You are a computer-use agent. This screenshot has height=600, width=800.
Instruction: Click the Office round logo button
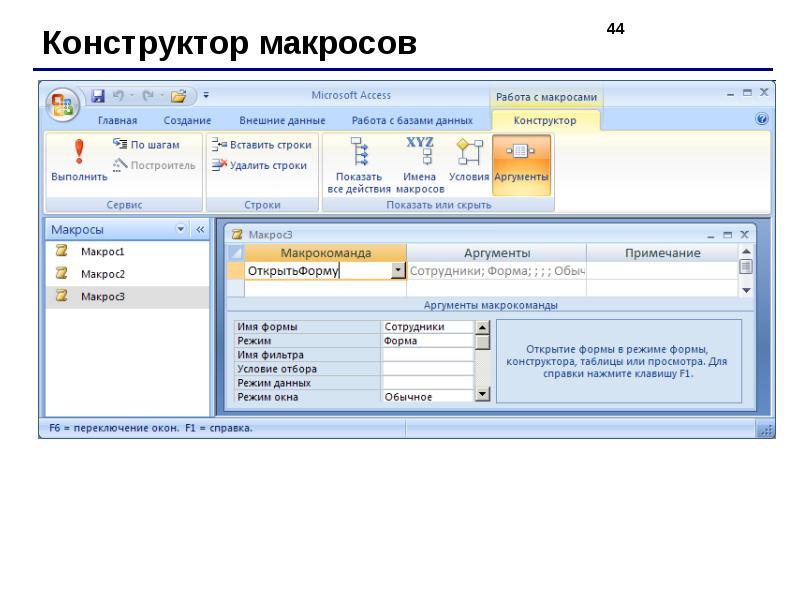pyautogui.click(x=63, y=105)
